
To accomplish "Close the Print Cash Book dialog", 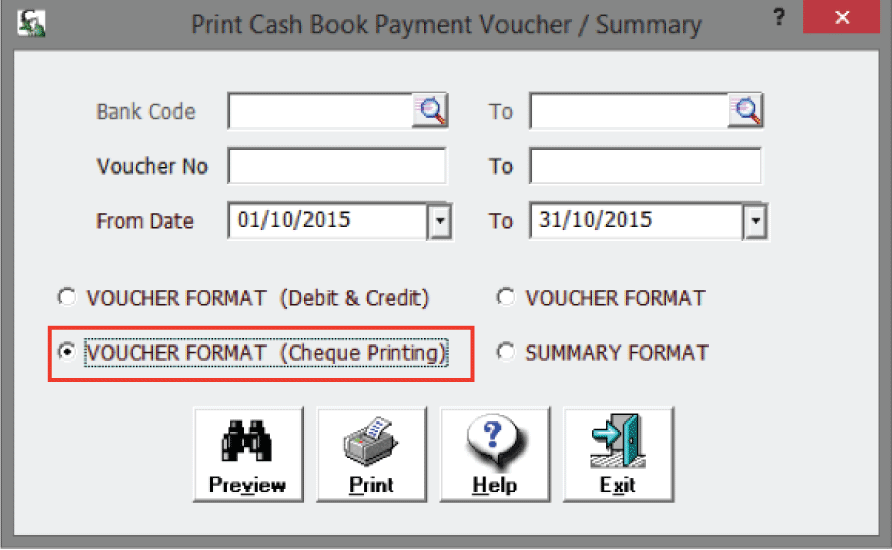I will click(x=841, y=17).
